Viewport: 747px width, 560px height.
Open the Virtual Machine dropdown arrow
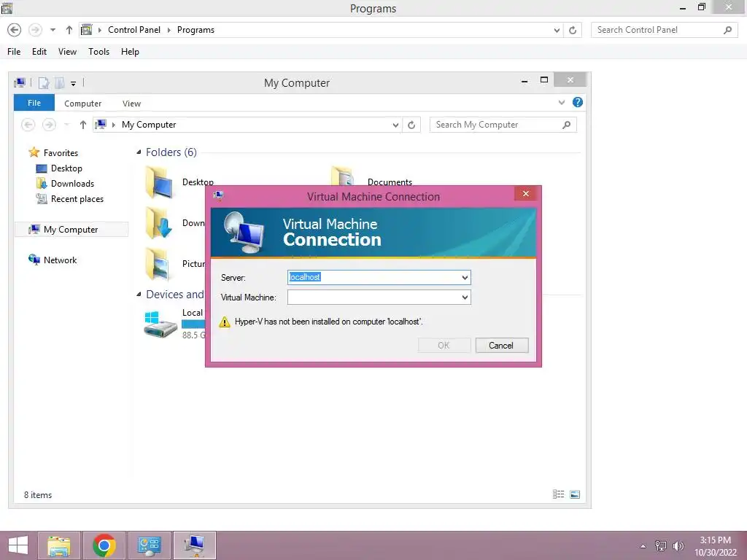click(x=465, y=297)
